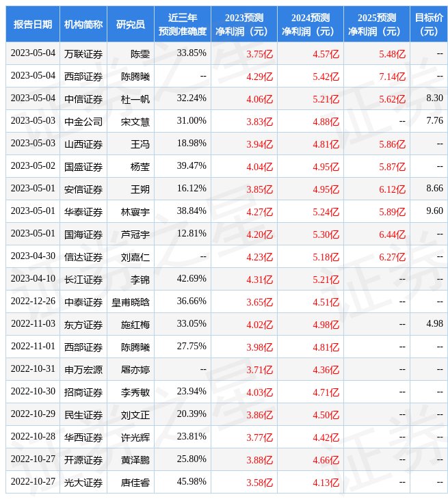The height and width of the screenshot is (499, 448).
Task: Select the 长江证券 institution cell
Action: [83, 280]
